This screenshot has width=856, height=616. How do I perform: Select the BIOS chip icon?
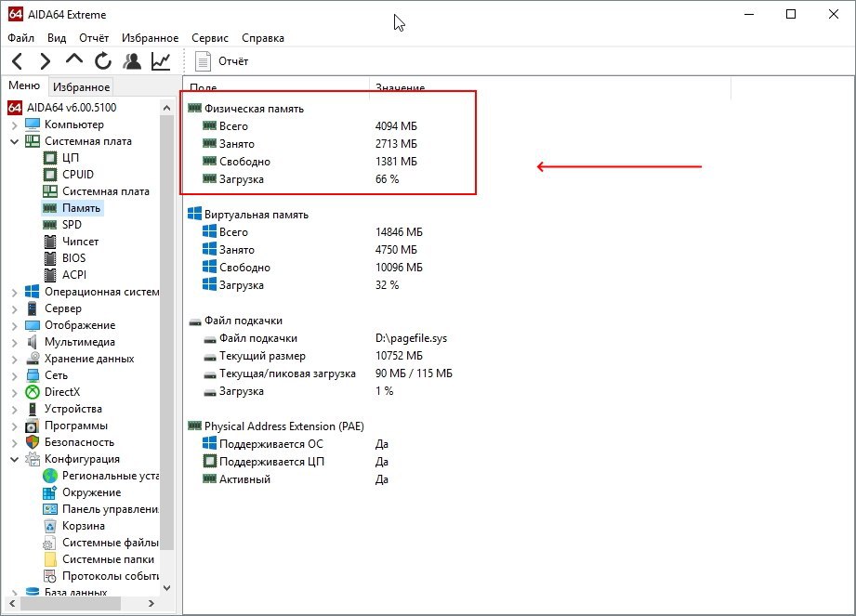coord(49,258)
